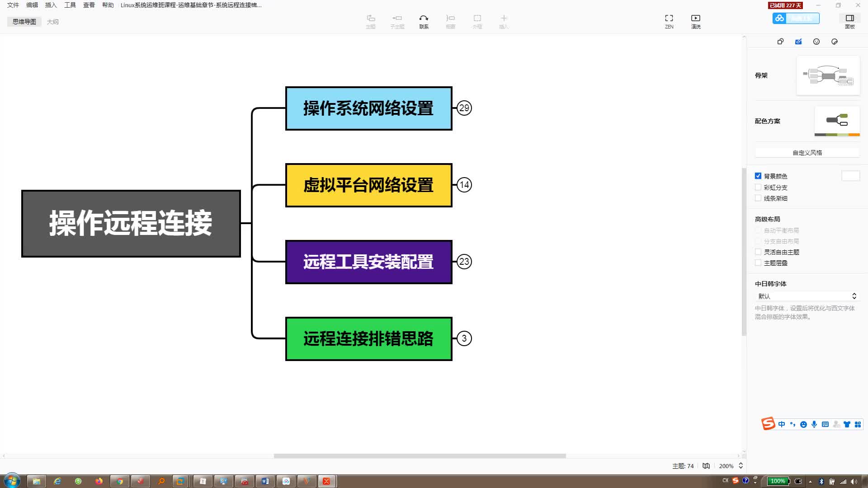Expand the 29 subtopics of 操作系统网络设置
Screen dimensions: 868x488
pos(464,108)
